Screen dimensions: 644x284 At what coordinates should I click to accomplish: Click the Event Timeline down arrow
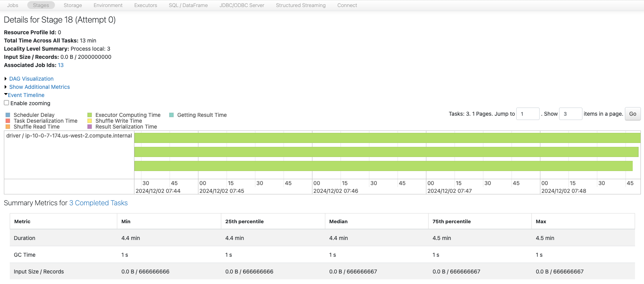6,94
